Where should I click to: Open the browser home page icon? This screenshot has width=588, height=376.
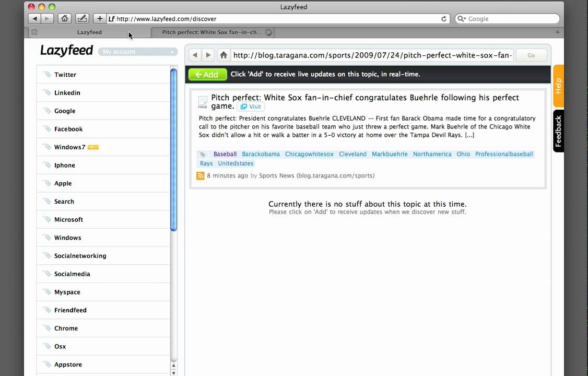point(65,19)
